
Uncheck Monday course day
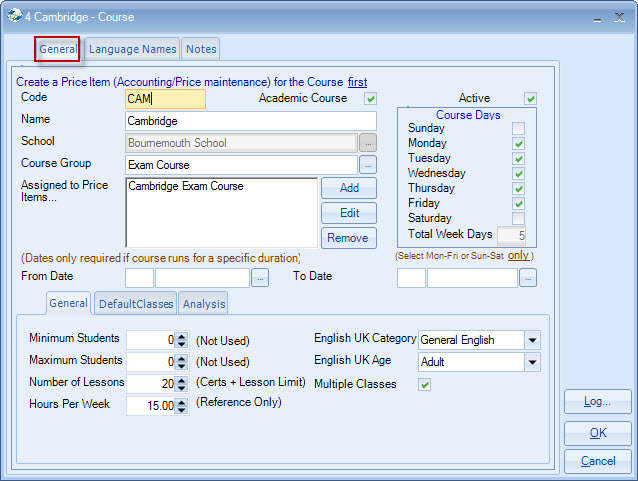coord(518,143)
